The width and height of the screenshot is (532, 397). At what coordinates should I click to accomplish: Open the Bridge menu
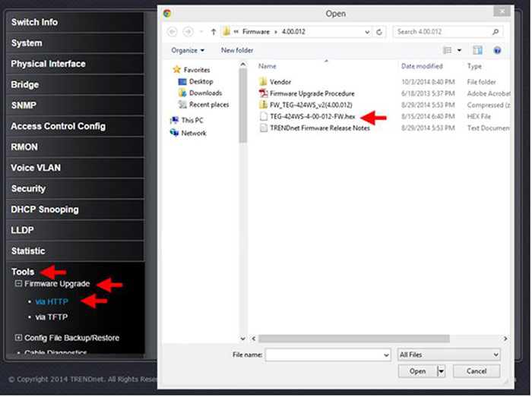(x=75, y=85)
